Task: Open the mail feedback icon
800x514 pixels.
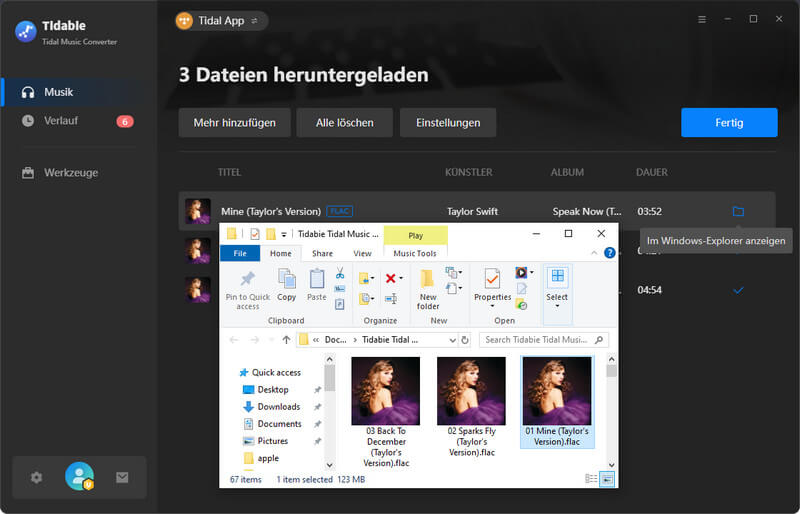Action: [x=122, y=477]
